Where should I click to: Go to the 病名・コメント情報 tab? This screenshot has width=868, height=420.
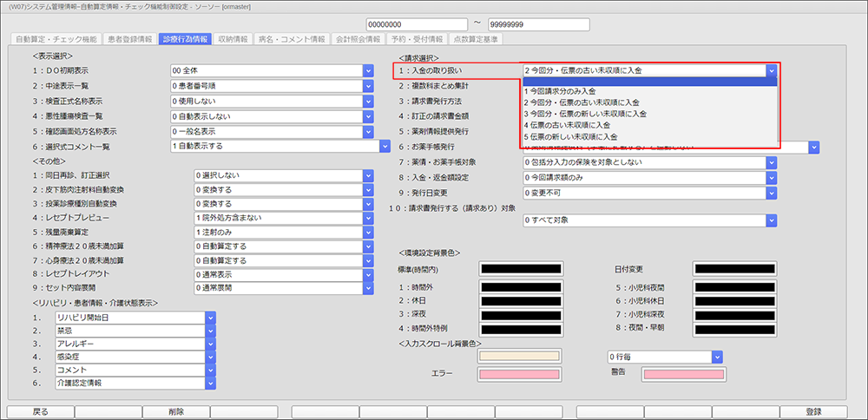coord(294,39)
